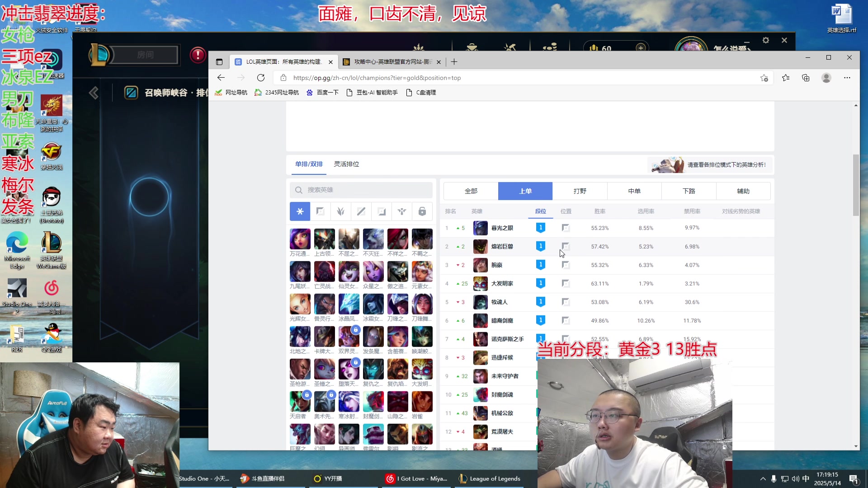Select the 辅助 position tab
Viewport: 868px width, 488px height.
pos(743,191)
